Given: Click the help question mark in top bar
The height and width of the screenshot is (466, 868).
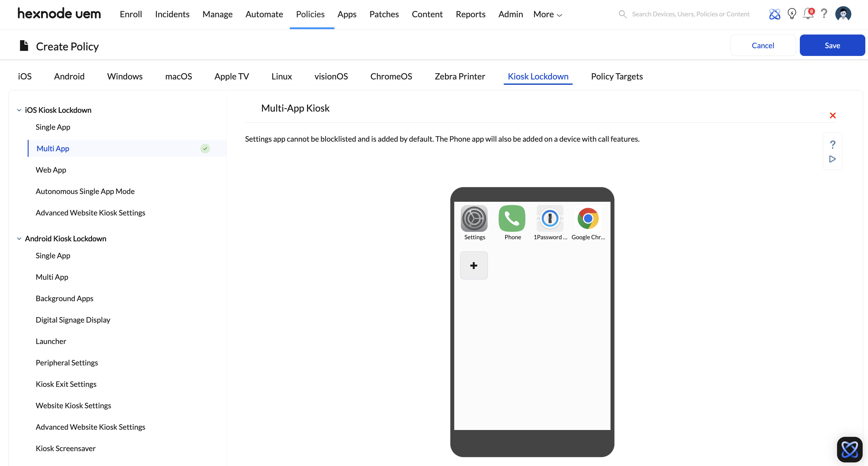Looking at the screenshot, I should 824,14.
